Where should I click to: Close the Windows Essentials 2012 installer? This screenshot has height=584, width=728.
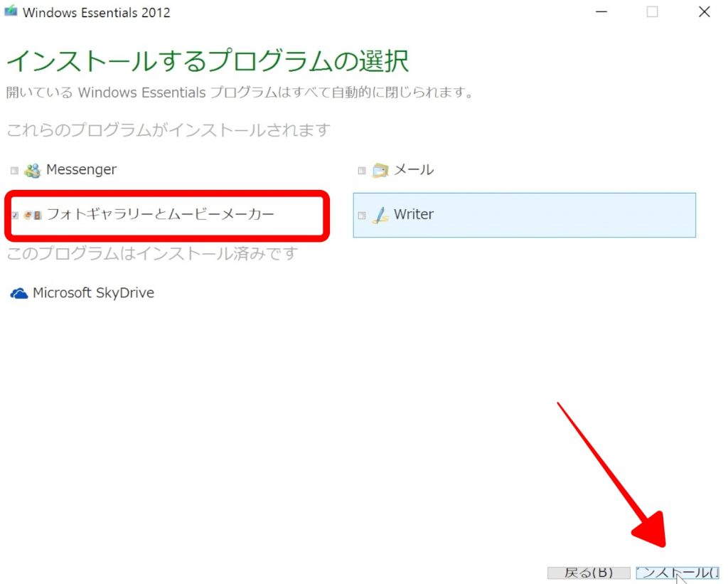point(705,11)
